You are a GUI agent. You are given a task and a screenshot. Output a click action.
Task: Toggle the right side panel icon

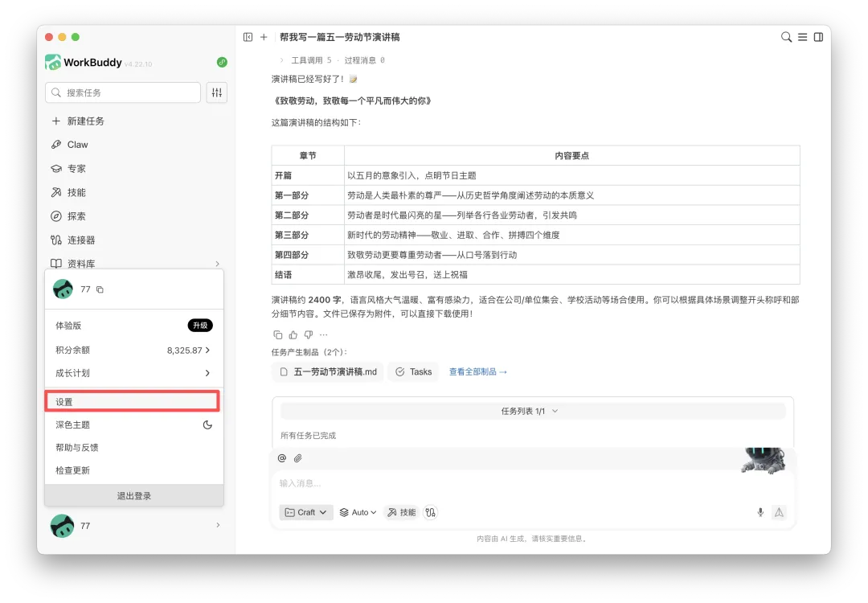[818, 37]
